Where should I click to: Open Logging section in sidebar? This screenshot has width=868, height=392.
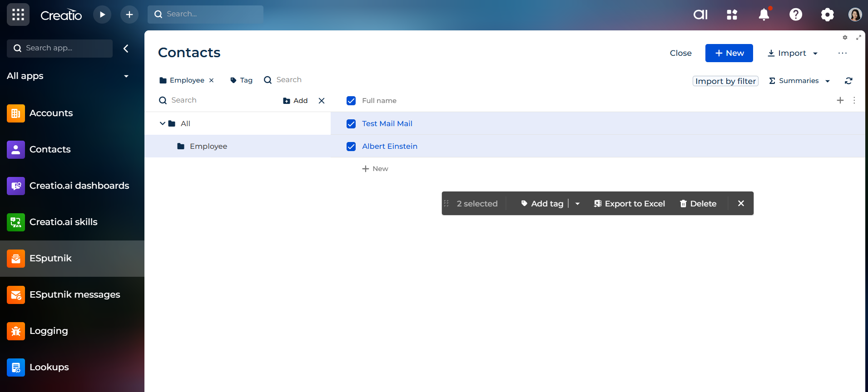(x=72, y=331)
